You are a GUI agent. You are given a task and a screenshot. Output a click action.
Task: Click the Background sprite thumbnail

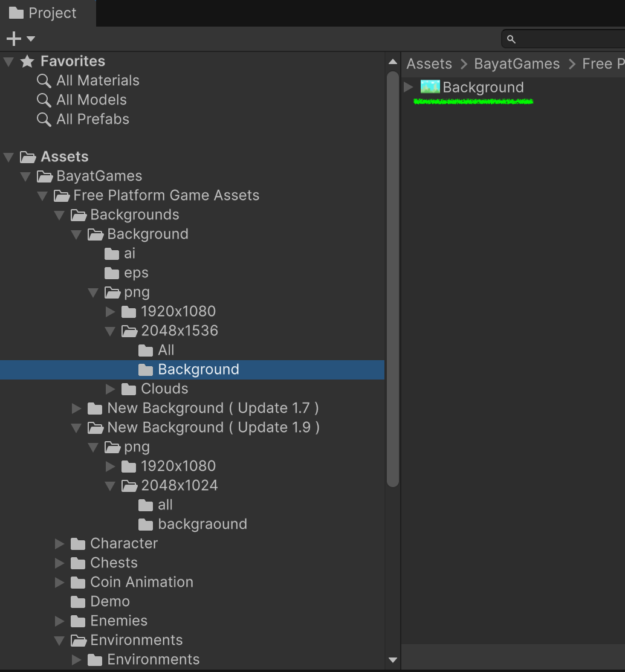pyautogui.click(x=430, y=87)
